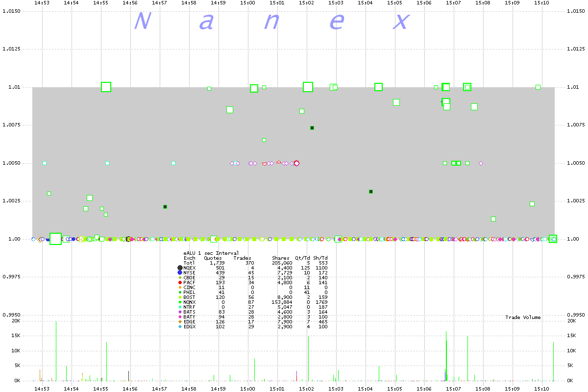The width and height of the screenshot is (588, 392).
Task: Select the CBOE legend dot
Action: [180, 277]
